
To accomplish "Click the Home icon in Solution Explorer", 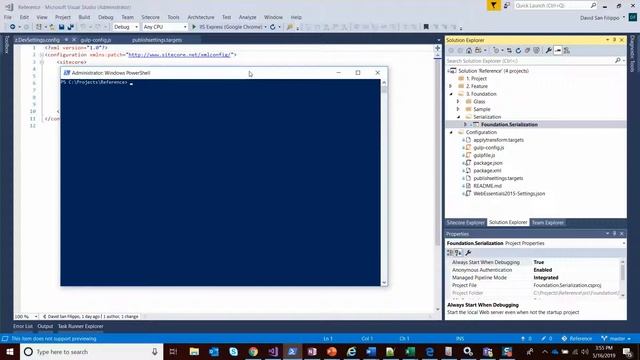I will tap(469, 51).
